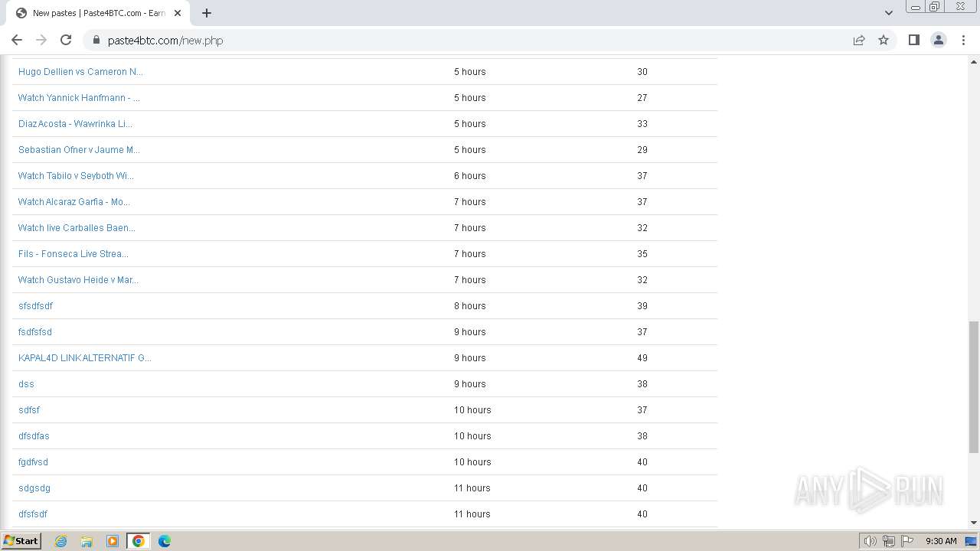Viewport: 980px width, 551px height.
Task: Open the sdfsf paste
Action: pos(29,410)
